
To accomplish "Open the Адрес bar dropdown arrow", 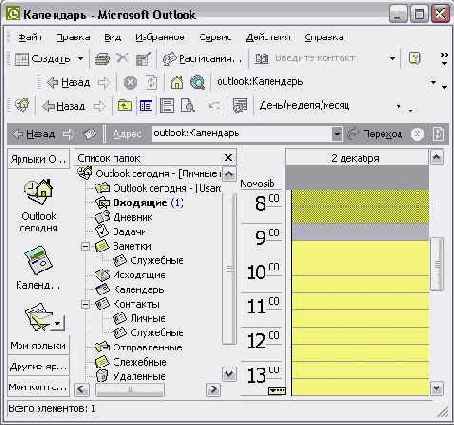I will pos(337,134).
